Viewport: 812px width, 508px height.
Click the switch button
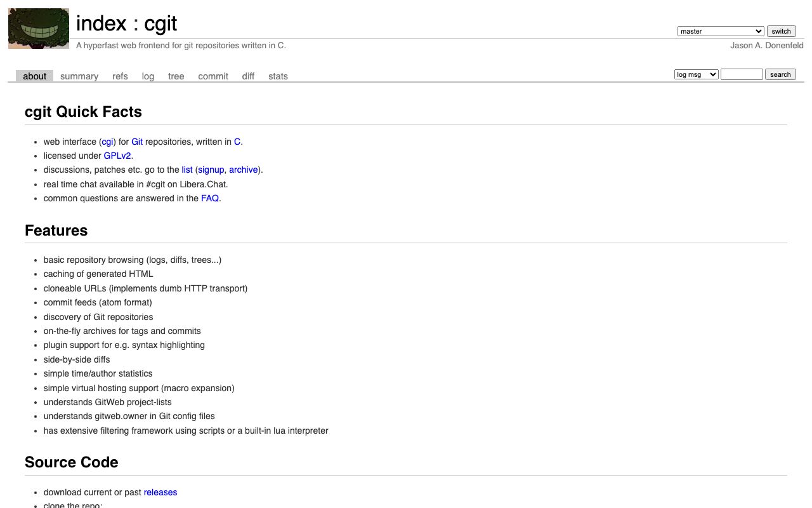[x=781, y=31]
